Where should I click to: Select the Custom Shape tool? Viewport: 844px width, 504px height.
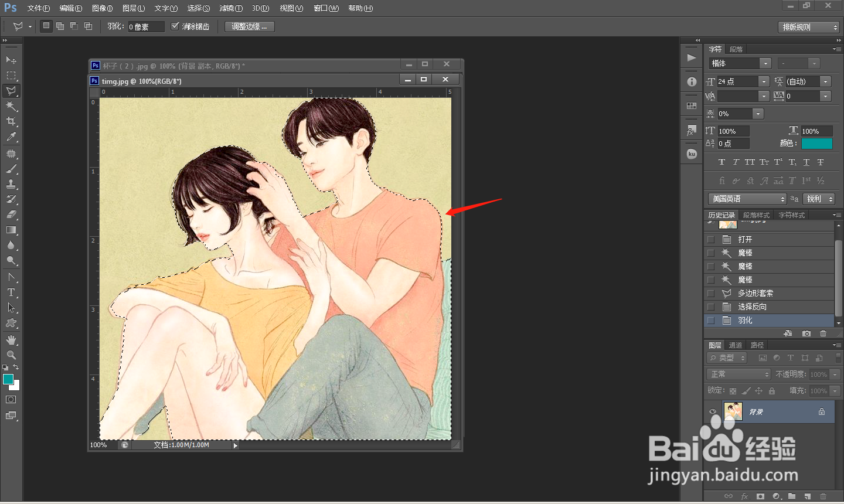tap(11, 323)
